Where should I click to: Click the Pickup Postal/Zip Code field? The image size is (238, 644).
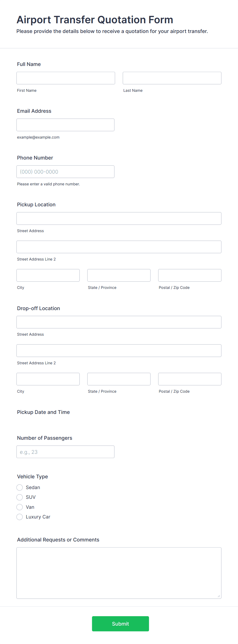189,275
